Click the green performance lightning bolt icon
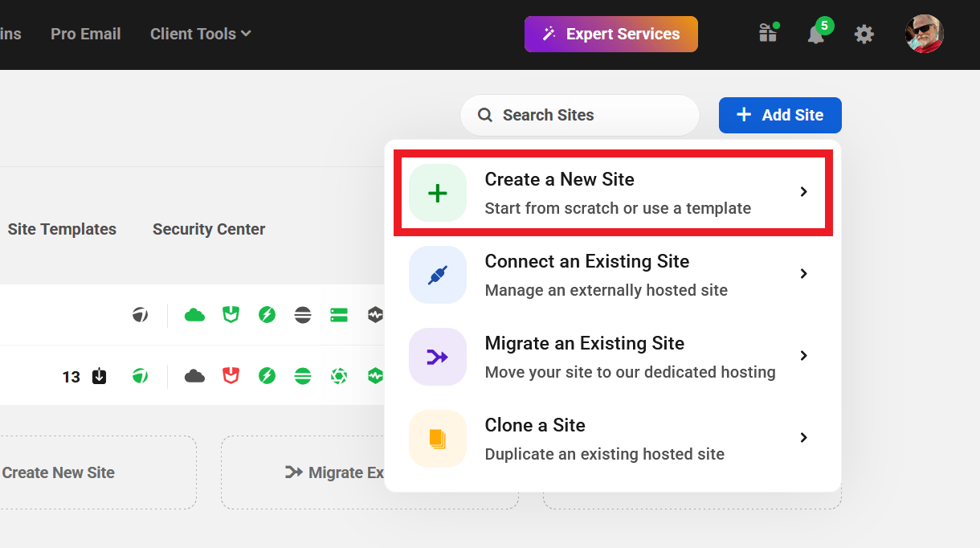This screenshot has width=980, height=548. [x=267, y=314]
